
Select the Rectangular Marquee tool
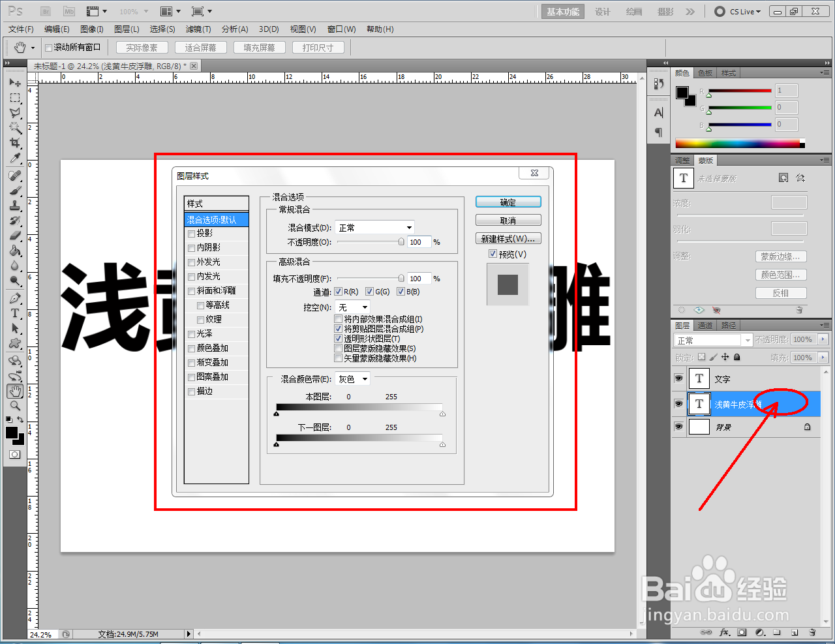[15, 98]
